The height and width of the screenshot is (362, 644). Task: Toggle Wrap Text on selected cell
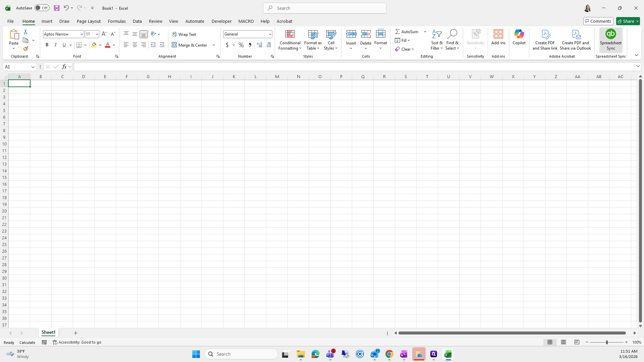pos(184,34)
